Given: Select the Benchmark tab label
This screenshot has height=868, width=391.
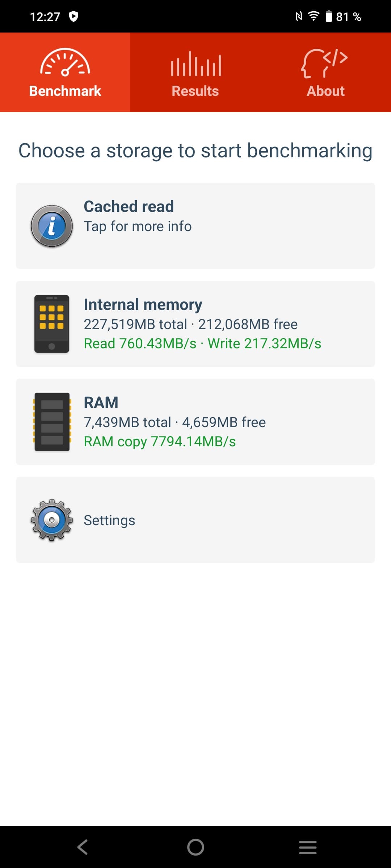Looking at the screenshot, I should 65,91.
